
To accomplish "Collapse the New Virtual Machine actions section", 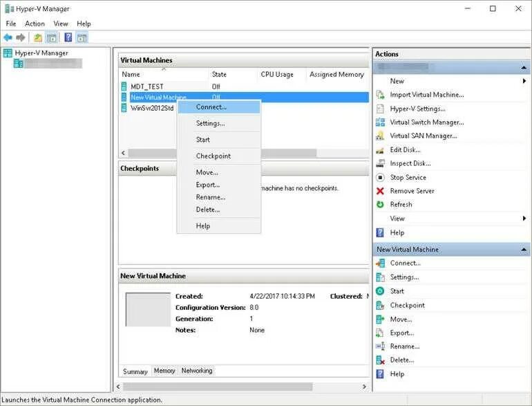I will pos(524,250).
